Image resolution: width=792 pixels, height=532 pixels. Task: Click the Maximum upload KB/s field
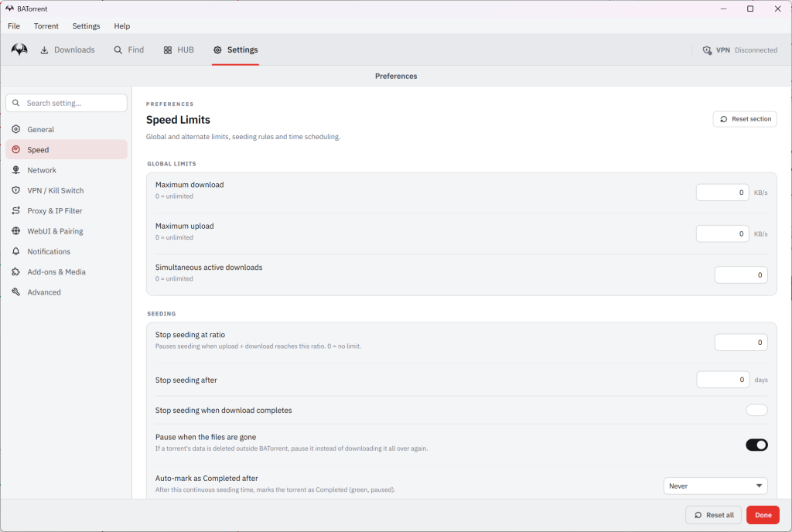[x=723, y=234]
